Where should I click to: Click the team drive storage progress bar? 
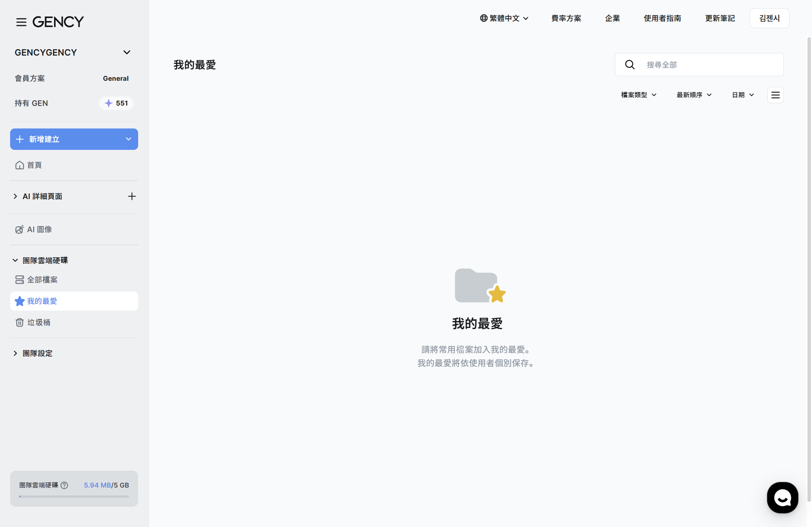point(74,497)
